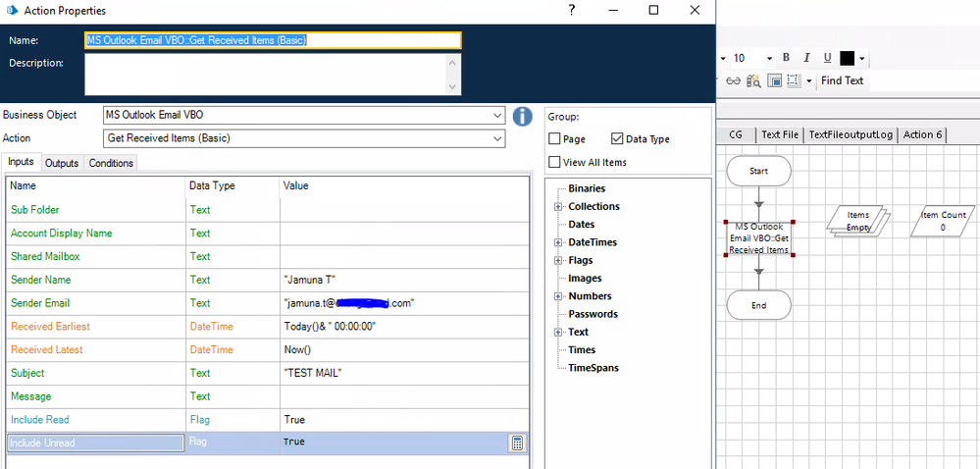Enable the Page group checkbox
This screenshot has height=469, width=980.
tap(553, 138)
